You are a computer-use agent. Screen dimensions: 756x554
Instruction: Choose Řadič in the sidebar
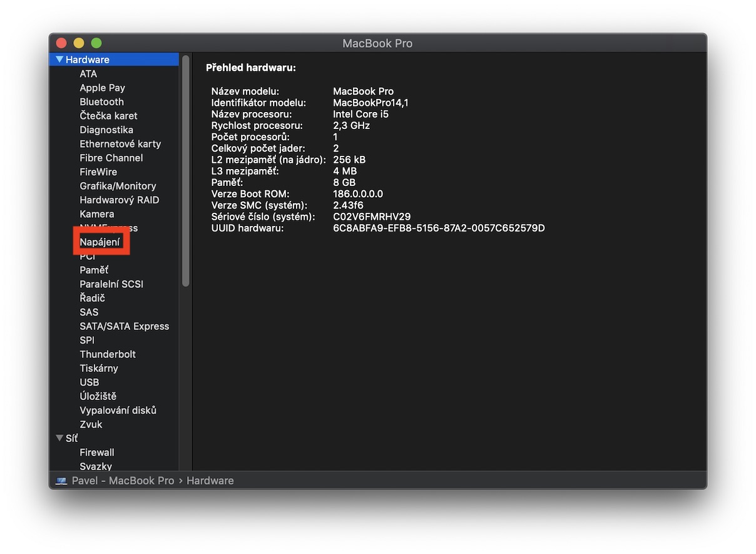tap(92, 298)
